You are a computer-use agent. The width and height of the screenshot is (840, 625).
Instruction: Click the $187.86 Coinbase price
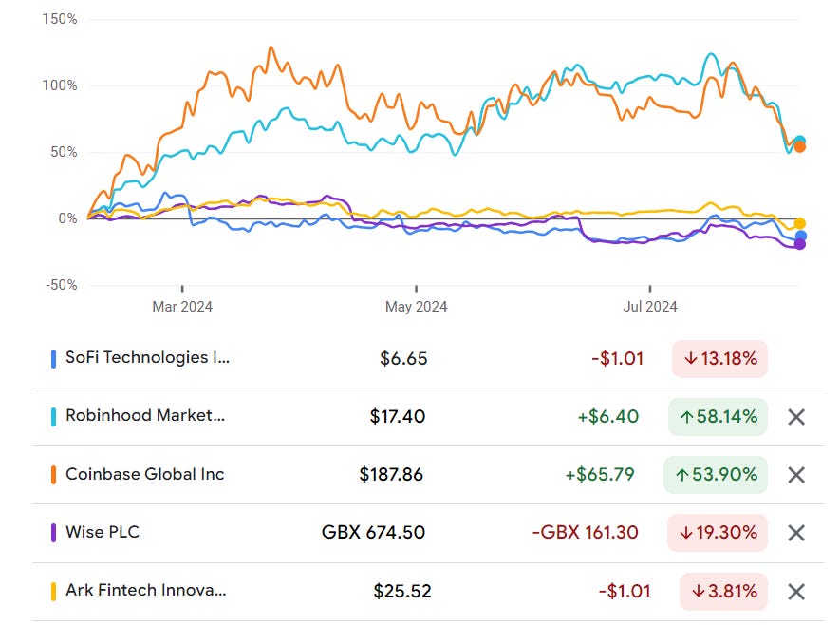[391, 474]
